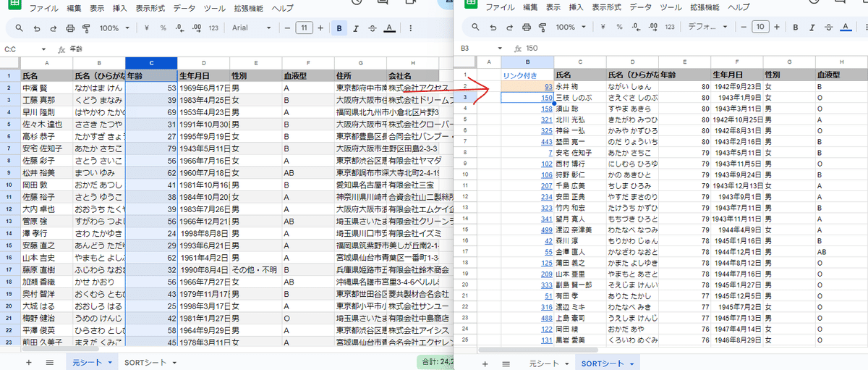
Task: Select paint format tool in right window
Action: 542,27
